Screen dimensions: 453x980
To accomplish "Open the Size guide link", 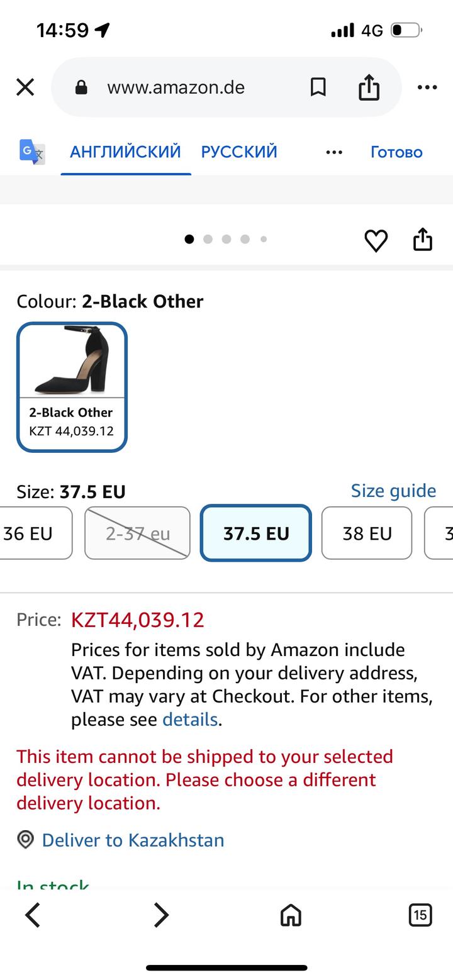I will [393, 491].
